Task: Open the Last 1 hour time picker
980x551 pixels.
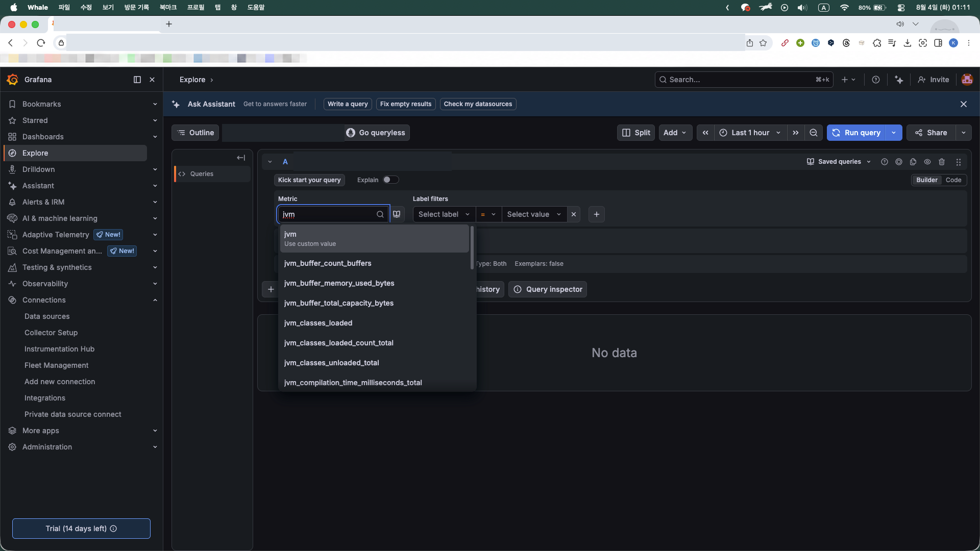Action: (x=750, y=133)
